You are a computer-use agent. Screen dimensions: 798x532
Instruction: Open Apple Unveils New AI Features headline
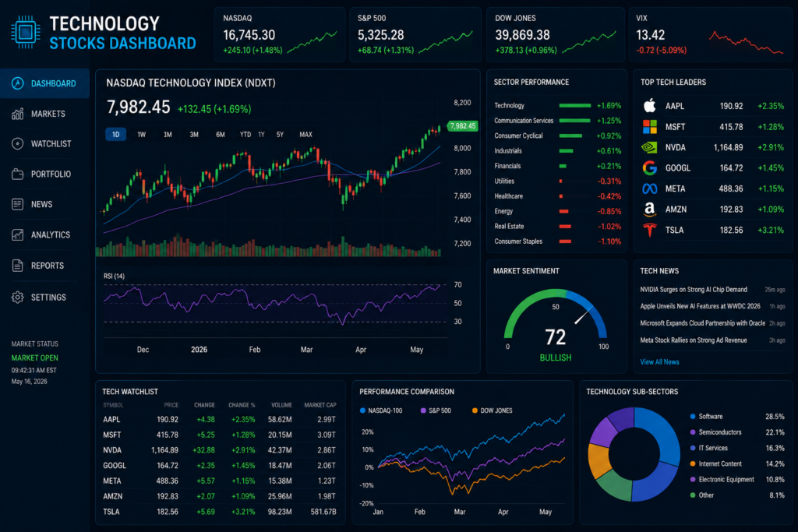[x=701, y=306]
